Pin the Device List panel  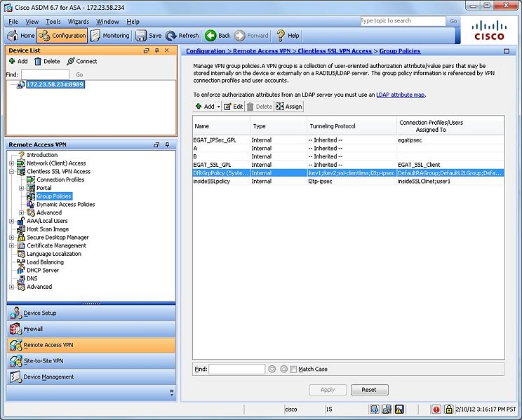pyautogui.click(x=156, y=50)
